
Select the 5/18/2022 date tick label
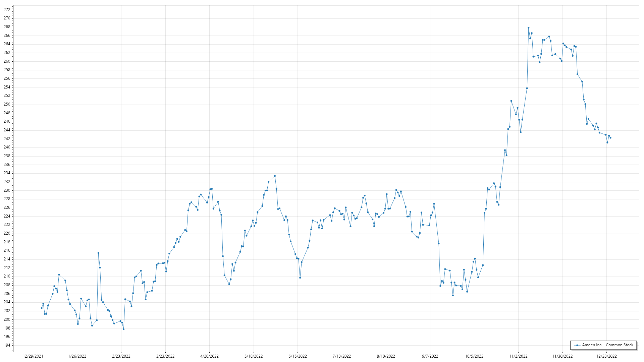coord(254,356)
